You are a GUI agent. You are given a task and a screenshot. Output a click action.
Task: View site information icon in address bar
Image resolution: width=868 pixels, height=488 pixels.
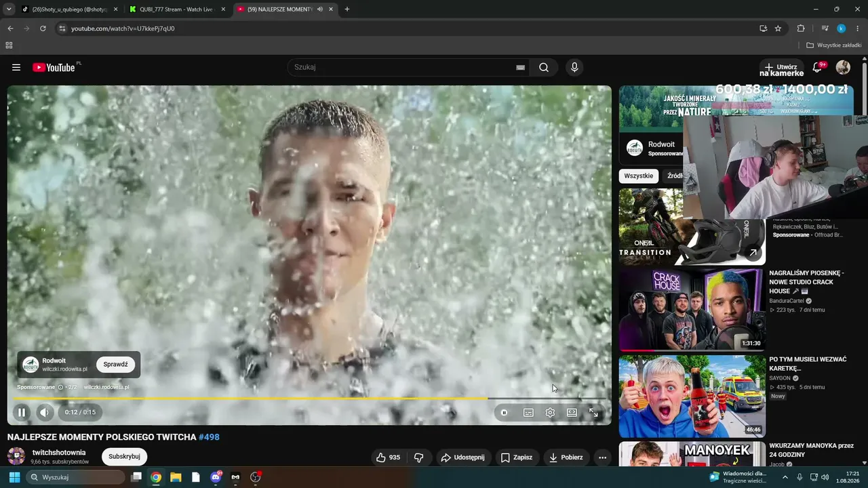coord(62,28)
